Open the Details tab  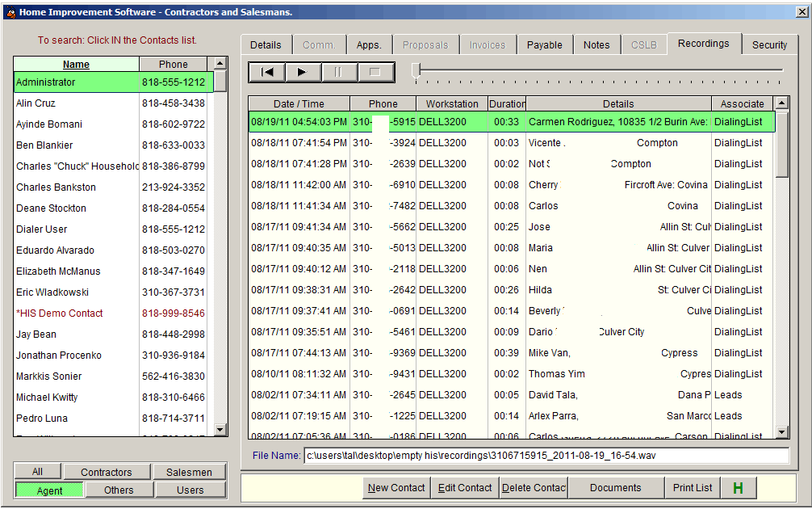point(266,45)
